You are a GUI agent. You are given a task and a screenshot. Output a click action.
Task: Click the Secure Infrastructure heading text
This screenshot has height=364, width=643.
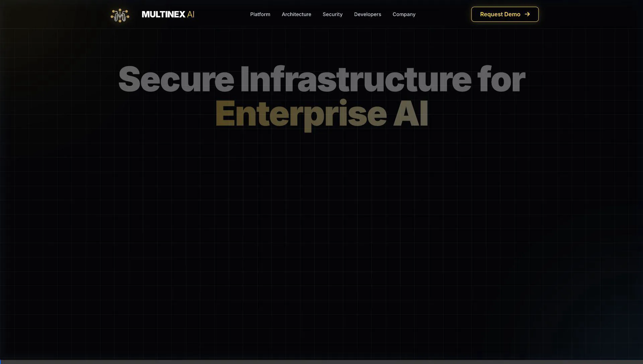(320, 79)
